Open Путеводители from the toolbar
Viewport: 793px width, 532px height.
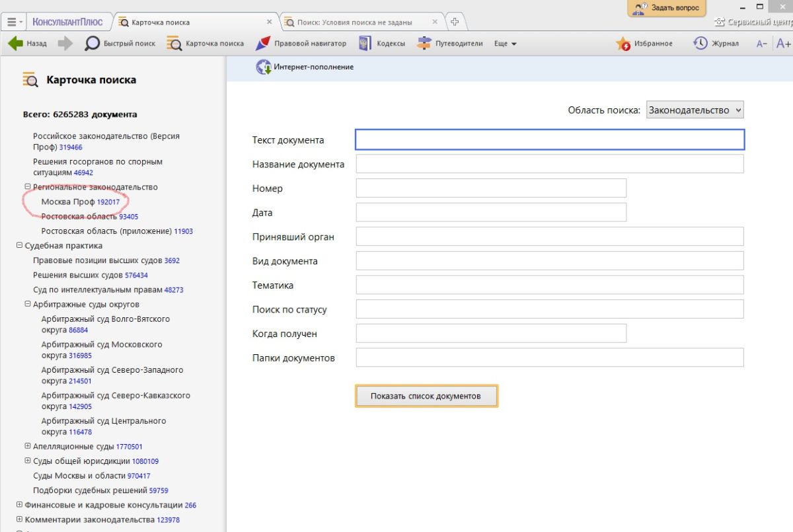450,44
